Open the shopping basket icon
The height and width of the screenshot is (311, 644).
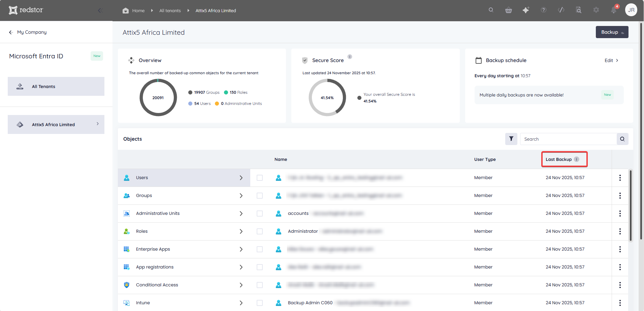(x=509, y=10)
